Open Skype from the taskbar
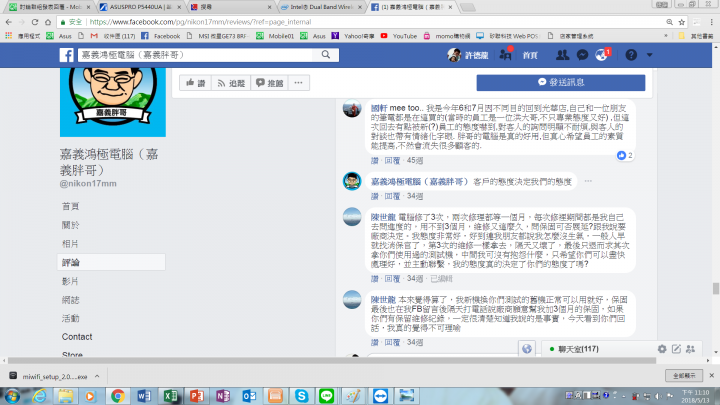This screenshot has width=720, height=405. tap(301, 396)
